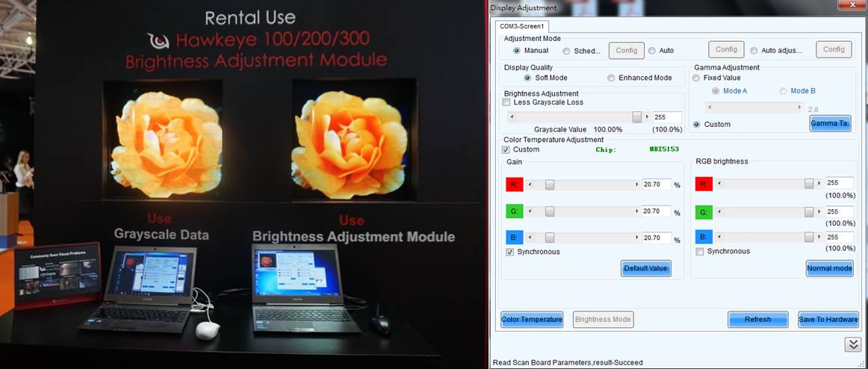Viewport: 868px width, 369px height.
Task: Choose the Auto adjustment mode
Action: [651, 50]
